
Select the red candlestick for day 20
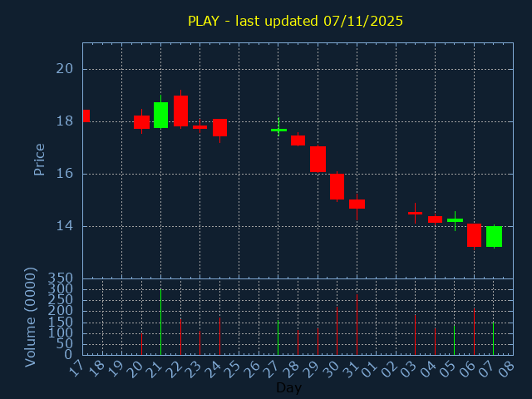[141, 122]
